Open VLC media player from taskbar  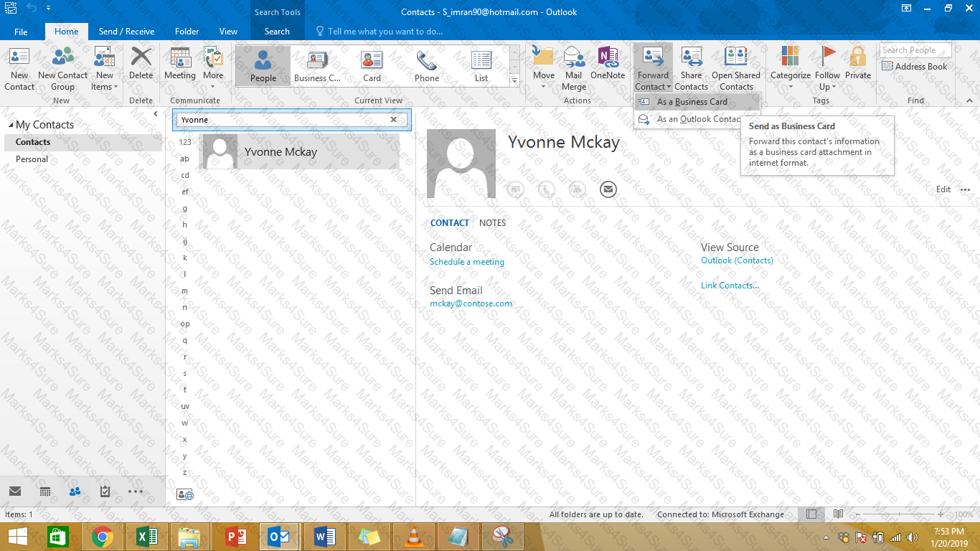[413, 537]
